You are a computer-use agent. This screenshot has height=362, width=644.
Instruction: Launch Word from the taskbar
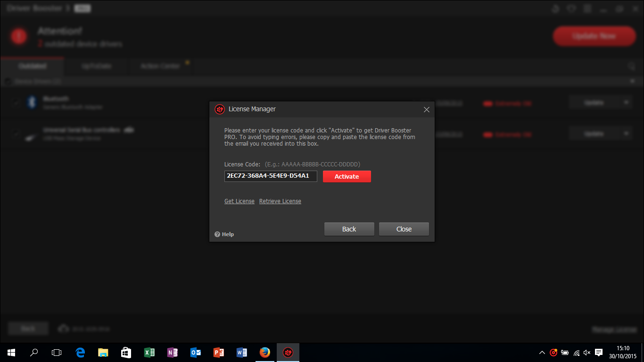point(241,353)
